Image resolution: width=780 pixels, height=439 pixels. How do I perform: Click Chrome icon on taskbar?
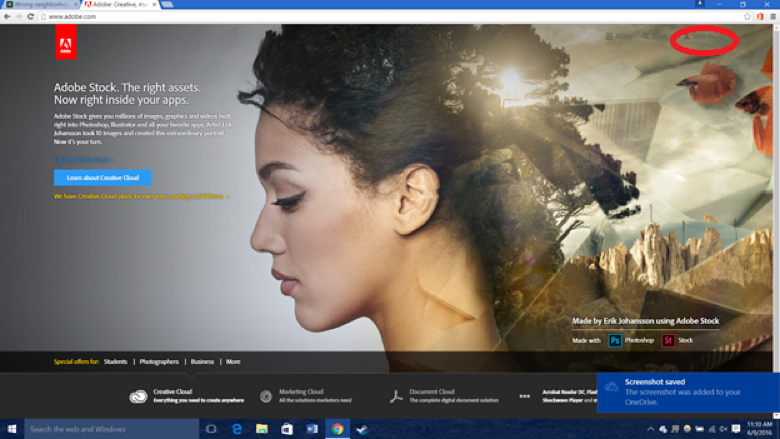(337, 429)
